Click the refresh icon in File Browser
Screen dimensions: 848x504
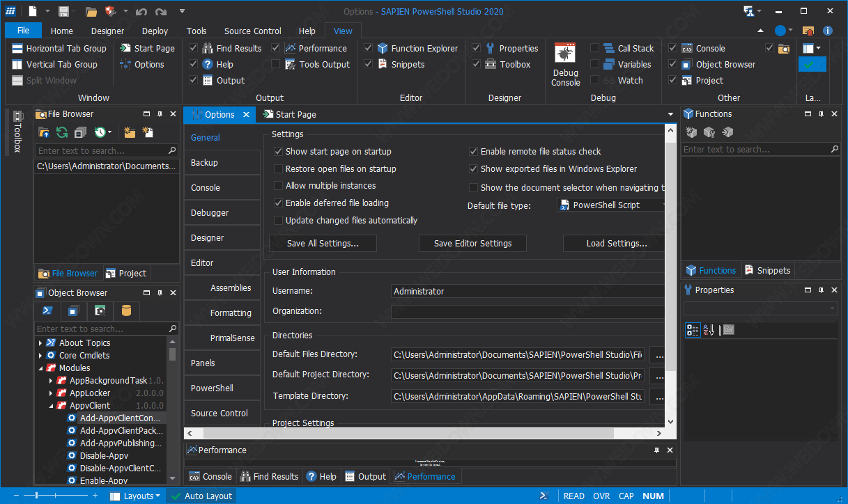[x=62, y=132]
